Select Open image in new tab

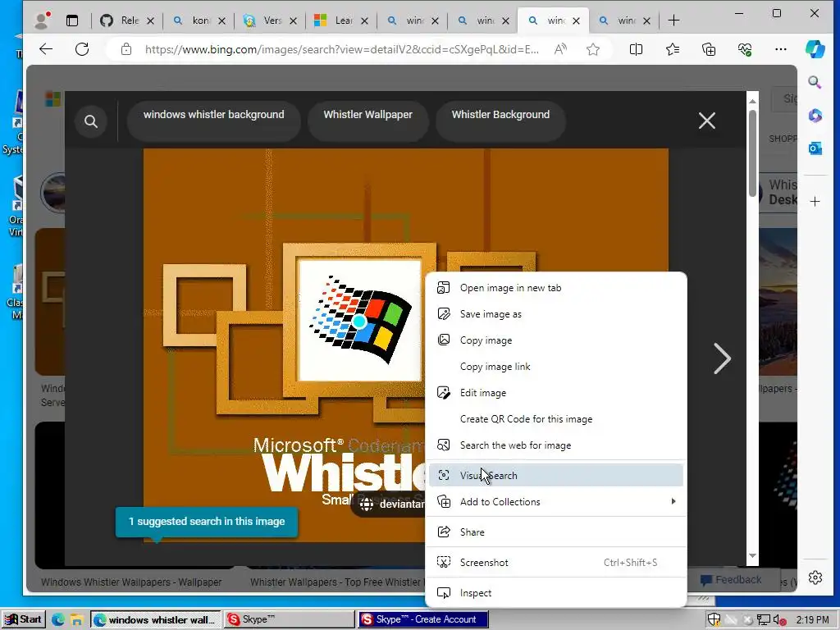555,288
